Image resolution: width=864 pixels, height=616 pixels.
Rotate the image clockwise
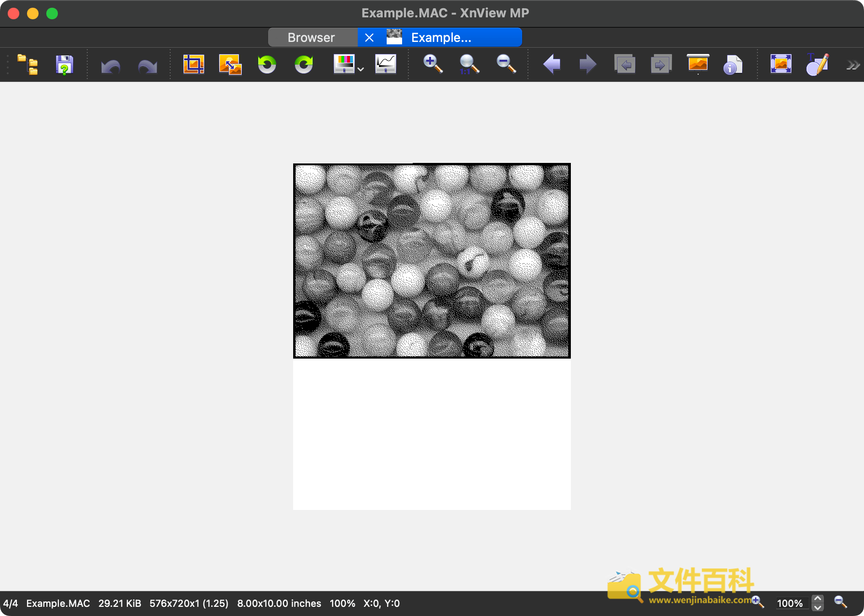[303, 64]
